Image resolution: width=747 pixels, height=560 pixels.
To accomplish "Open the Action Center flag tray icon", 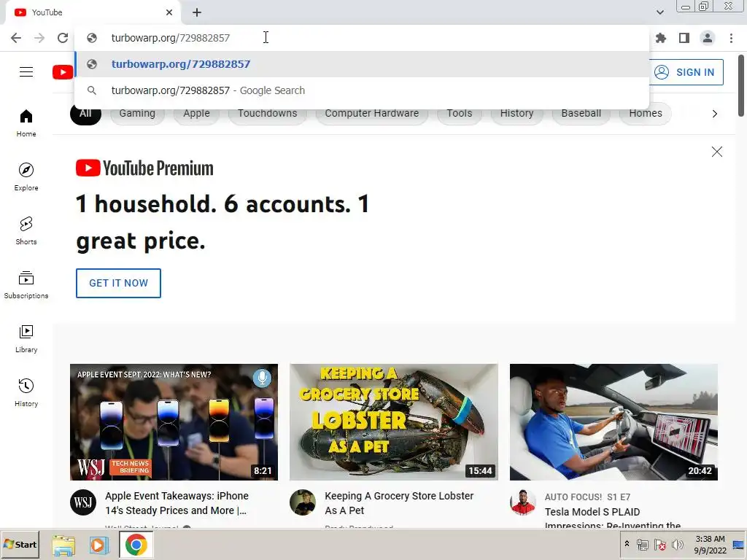I will [659, 545].
